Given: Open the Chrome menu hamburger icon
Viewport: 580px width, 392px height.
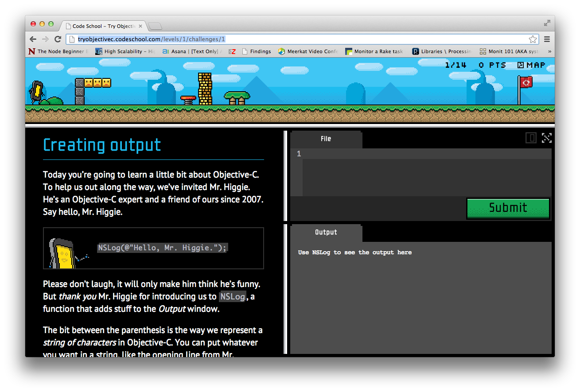Looking at the screenshot, I should pos(547,39).
